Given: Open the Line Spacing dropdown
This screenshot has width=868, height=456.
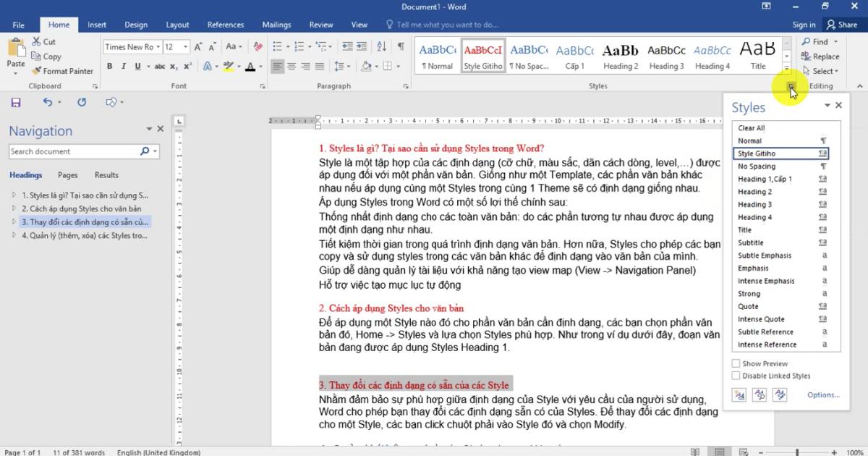Looking at the screenshot, I should 349,67.
